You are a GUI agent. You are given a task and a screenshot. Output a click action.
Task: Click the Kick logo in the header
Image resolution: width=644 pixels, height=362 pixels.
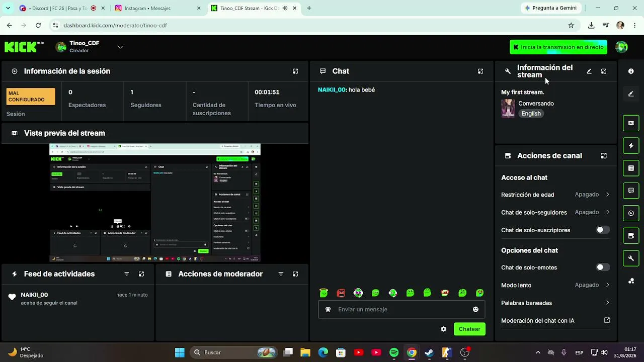(x=21, y=47)
